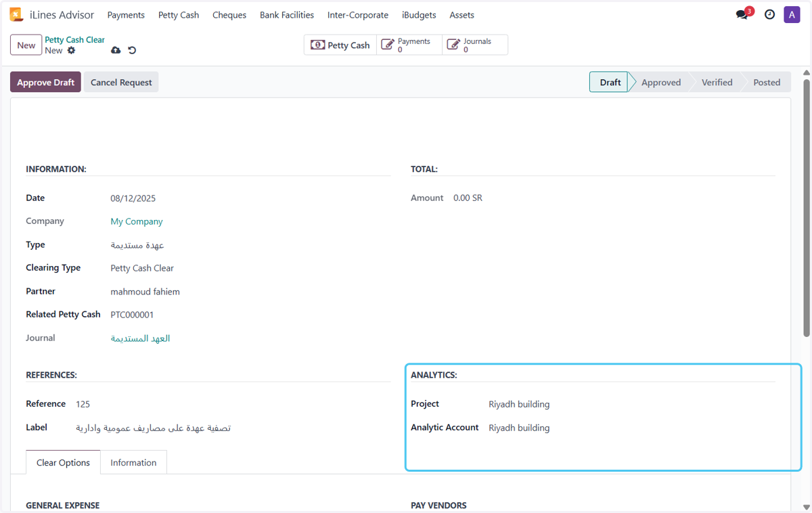Select the Posted status stage
Viewport: 812px width, 513px height.
(767, 83)
